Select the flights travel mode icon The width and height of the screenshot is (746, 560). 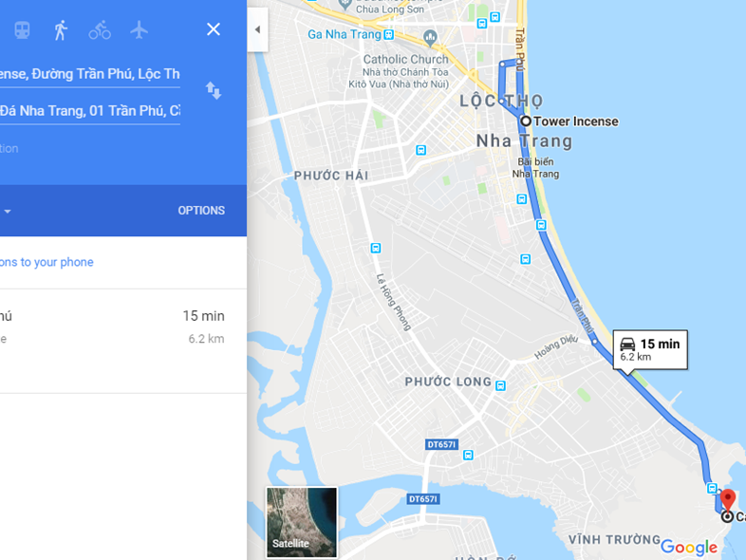click(139, 30)
